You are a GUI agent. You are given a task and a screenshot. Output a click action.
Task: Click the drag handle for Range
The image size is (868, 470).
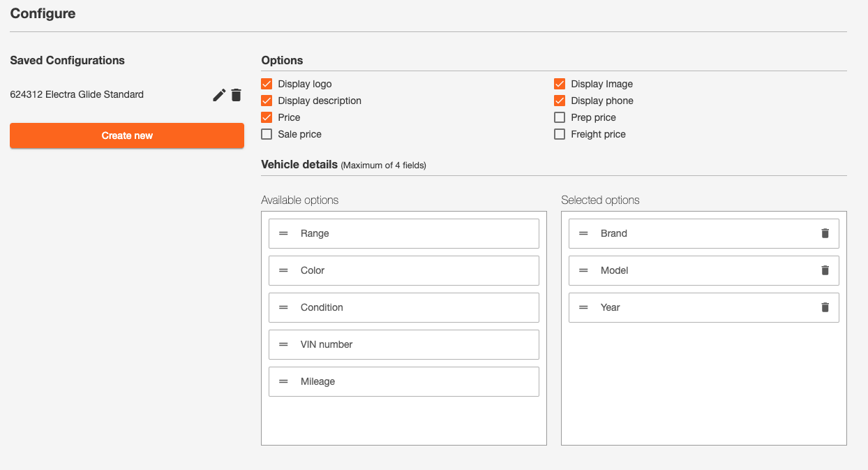(283, 233)
